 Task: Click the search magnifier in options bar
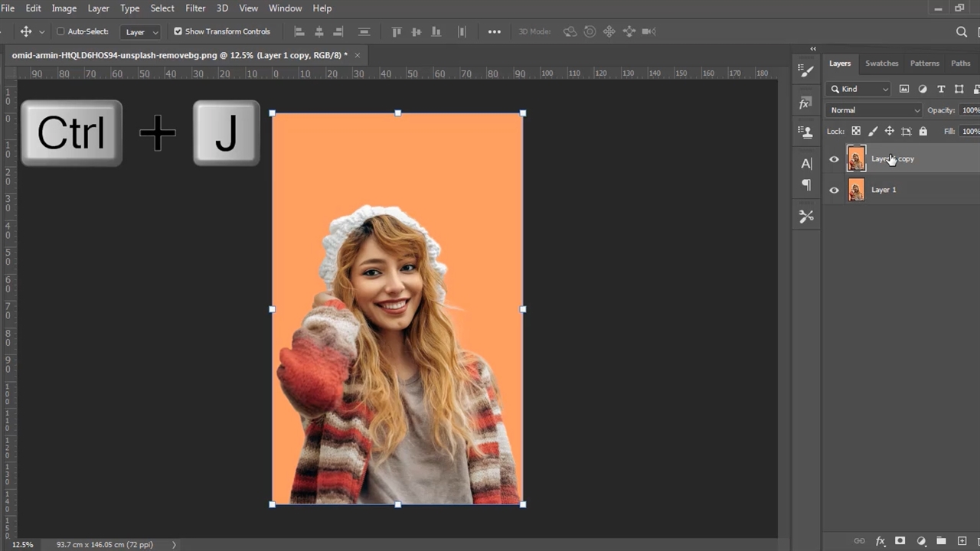click(x=962, y=31)
